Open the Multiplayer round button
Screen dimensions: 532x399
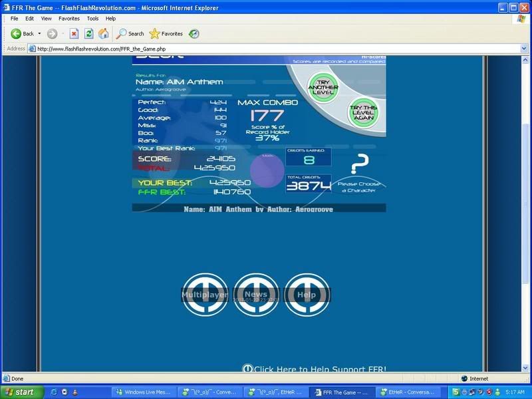tap(205, 295)
